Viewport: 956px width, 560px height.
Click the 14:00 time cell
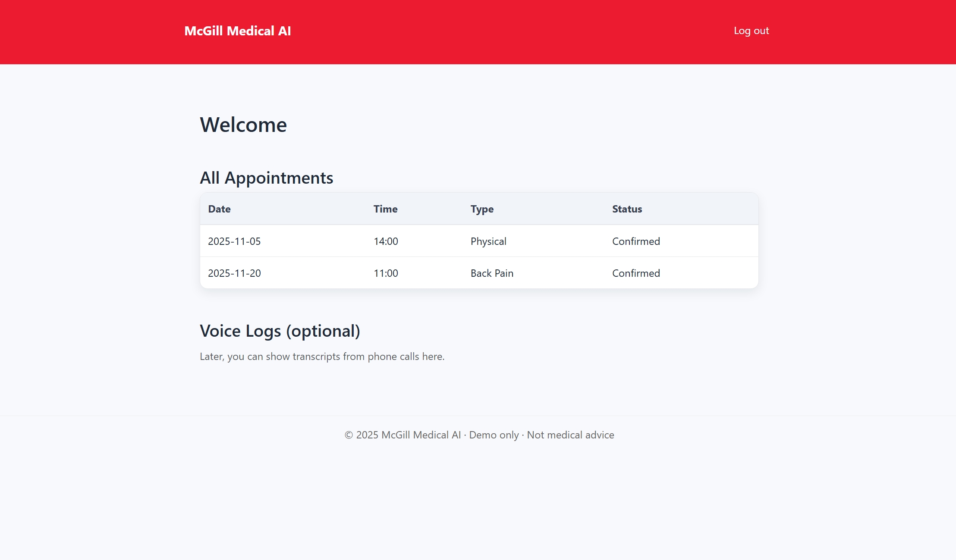[x=386, y=241]
